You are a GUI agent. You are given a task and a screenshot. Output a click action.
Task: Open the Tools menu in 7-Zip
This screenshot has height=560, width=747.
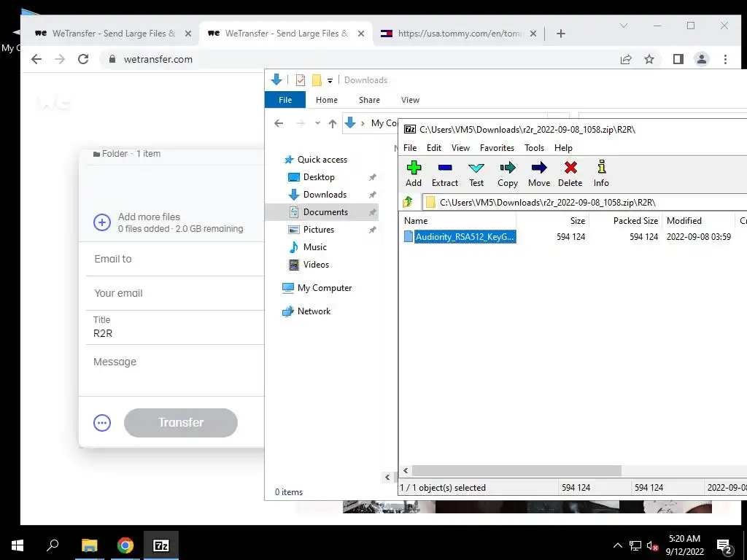[x=534, y=148]
